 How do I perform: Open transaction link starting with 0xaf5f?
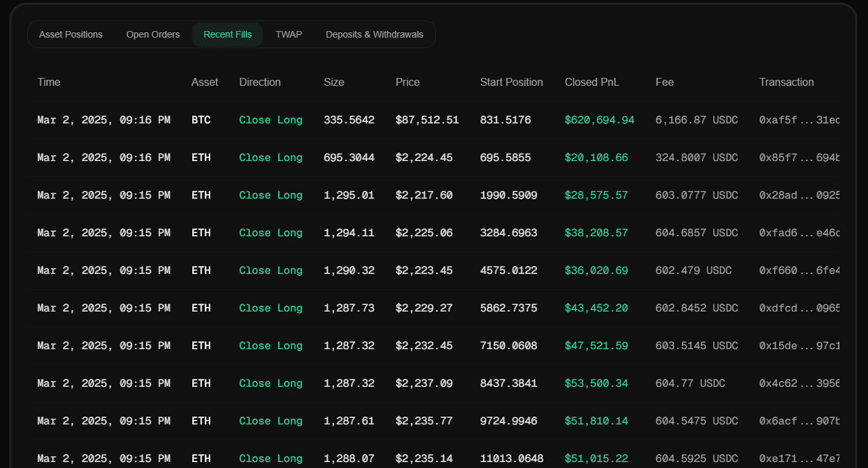tap(799, 120)
